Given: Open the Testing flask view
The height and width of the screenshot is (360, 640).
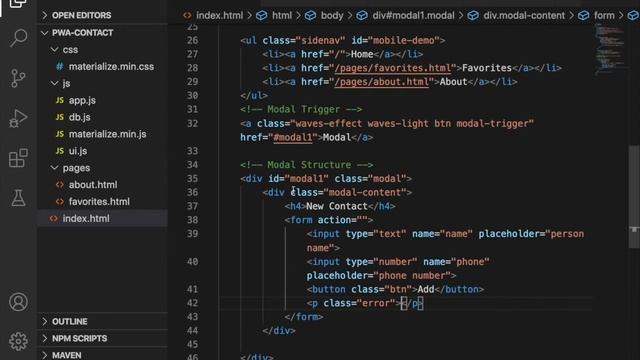Looking at the screenshot, I should point(18,198).
